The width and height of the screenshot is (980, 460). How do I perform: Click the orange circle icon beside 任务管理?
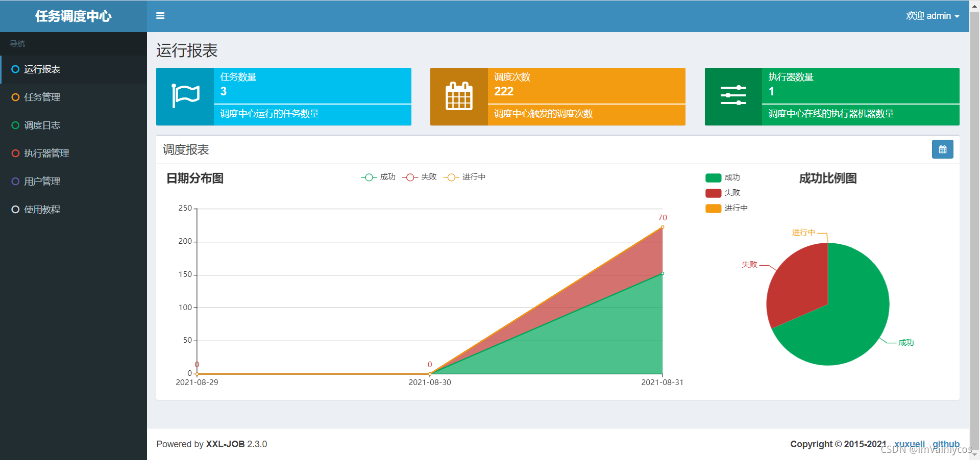pos(15,97)
